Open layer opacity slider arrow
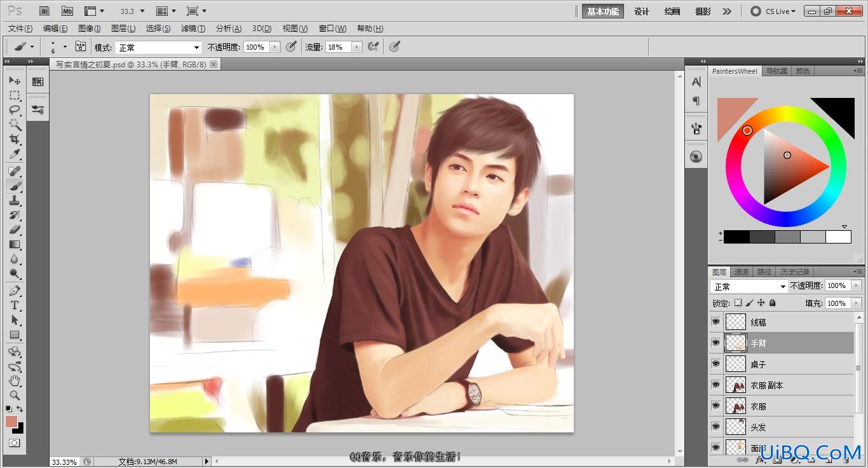The image size is (868, 468). pyautogui.click(x=856, y=286)
